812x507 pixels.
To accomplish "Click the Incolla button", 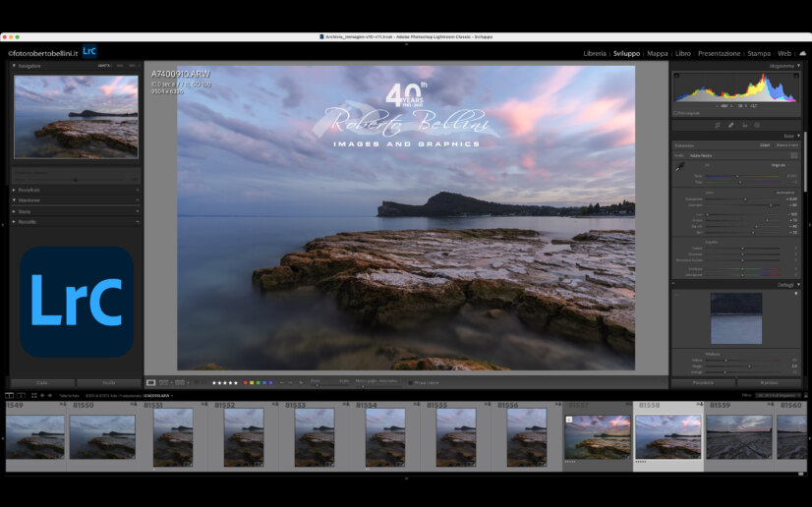I will coord(109,383).
